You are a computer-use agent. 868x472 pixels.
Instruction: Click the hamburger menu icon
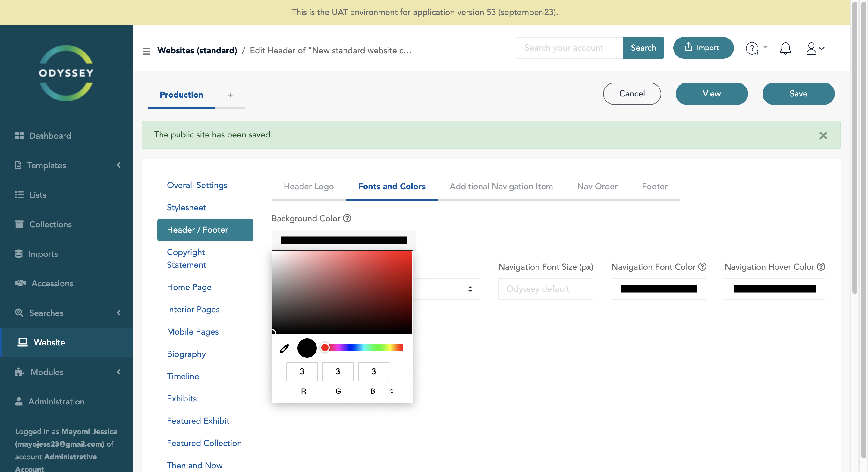click(146, 51)
